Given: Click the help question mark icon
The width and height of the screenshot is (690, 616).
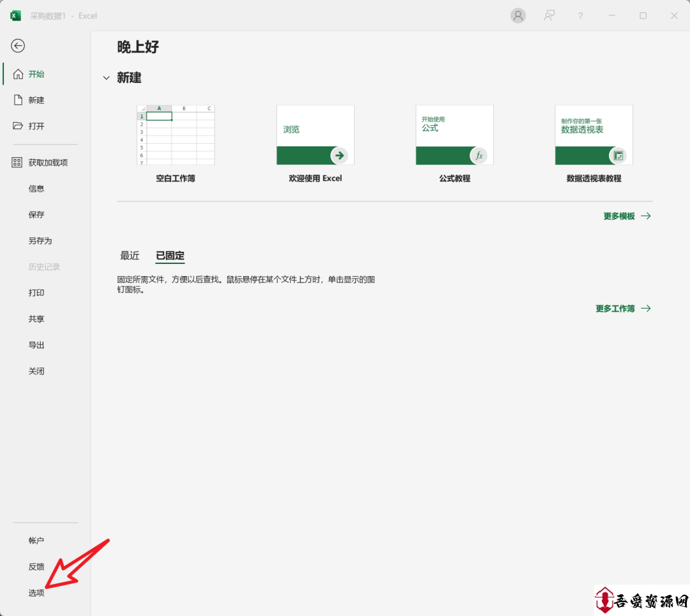Looking at the screenshot, I should click(x=580, y=16).
